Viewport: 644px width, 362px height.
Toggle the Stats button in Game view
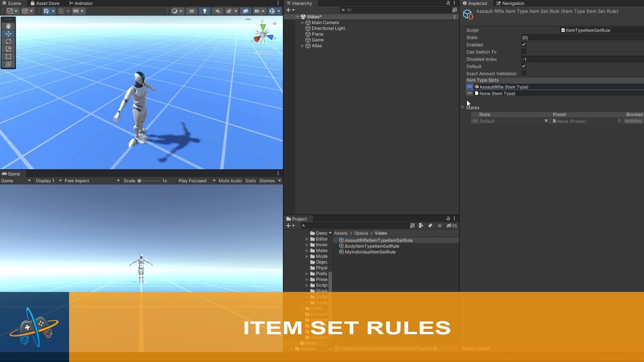click(251, 180)
